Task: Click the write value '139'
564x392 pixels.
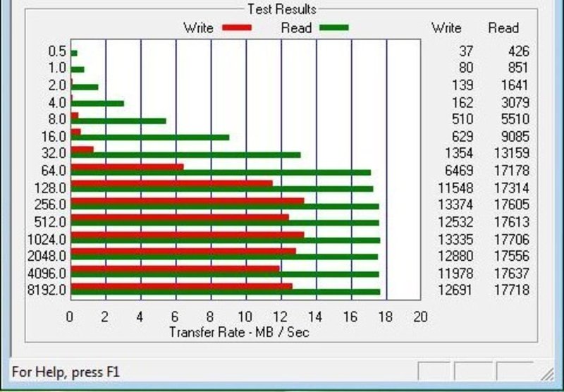Action: click(462, 85)
